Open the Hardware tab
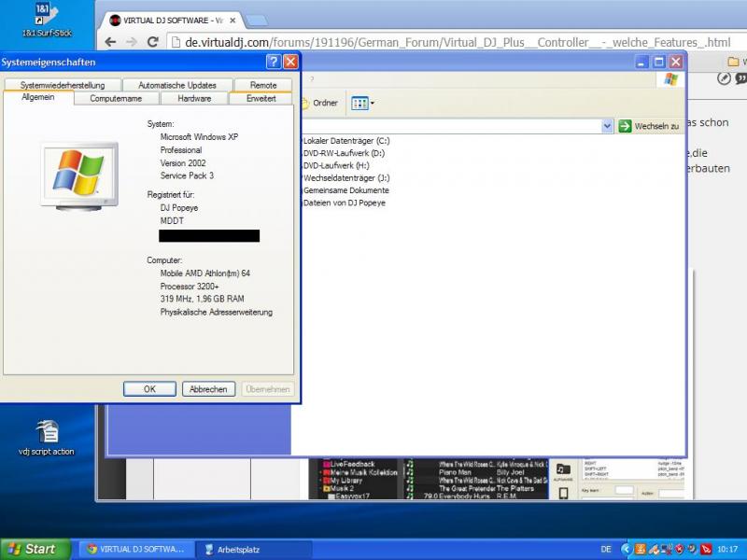 click(x=194, y=99)
